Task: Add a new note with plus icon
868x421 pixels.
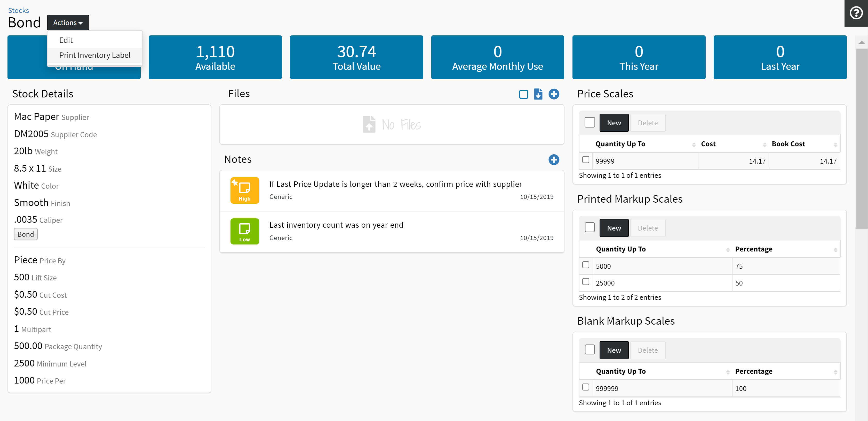Action: point(554,159)
